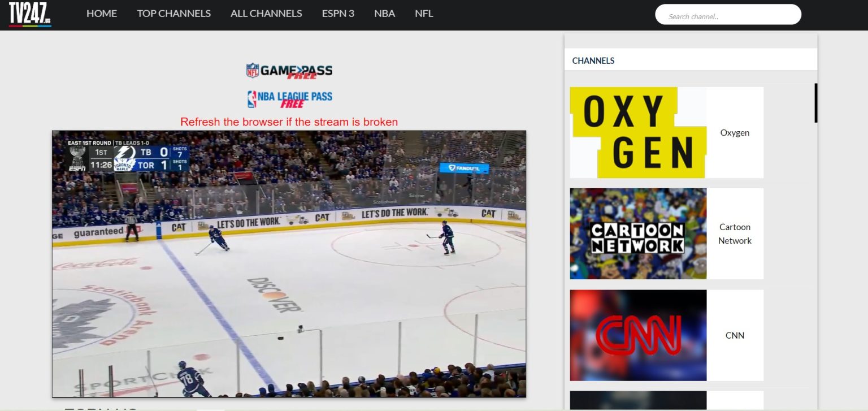Viewport: 868px width, 411px height.
Task: Click the Cartoon Network channel name link
Action: coord(735,233)
